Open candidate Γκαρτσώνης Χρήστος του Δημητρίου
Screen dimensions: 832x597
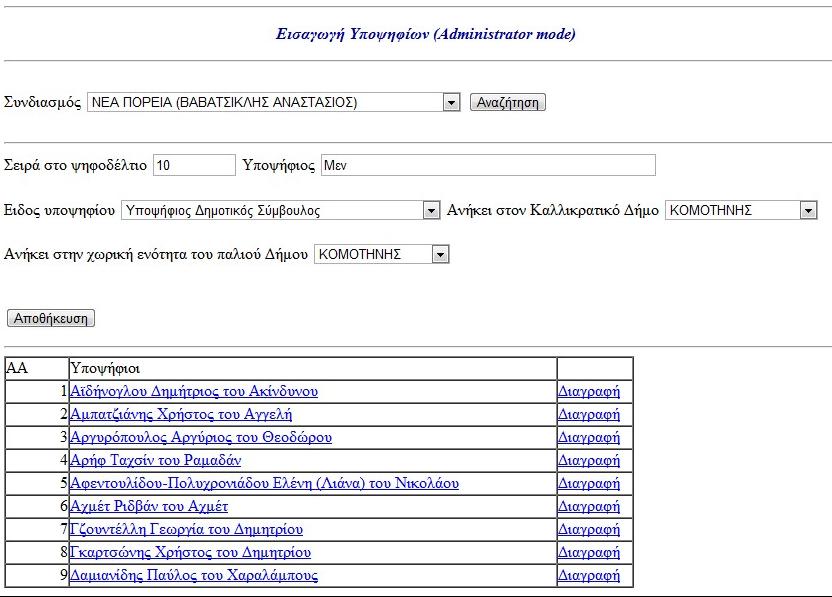pyautogui.click(x=190, y=552)
